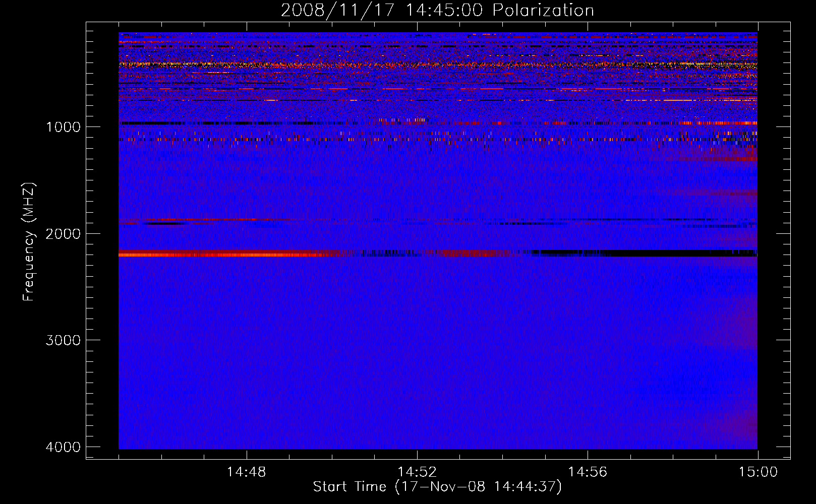Click the 15:00 time tick label
Viewport: 816px width, 504px height.
[758, 472]
